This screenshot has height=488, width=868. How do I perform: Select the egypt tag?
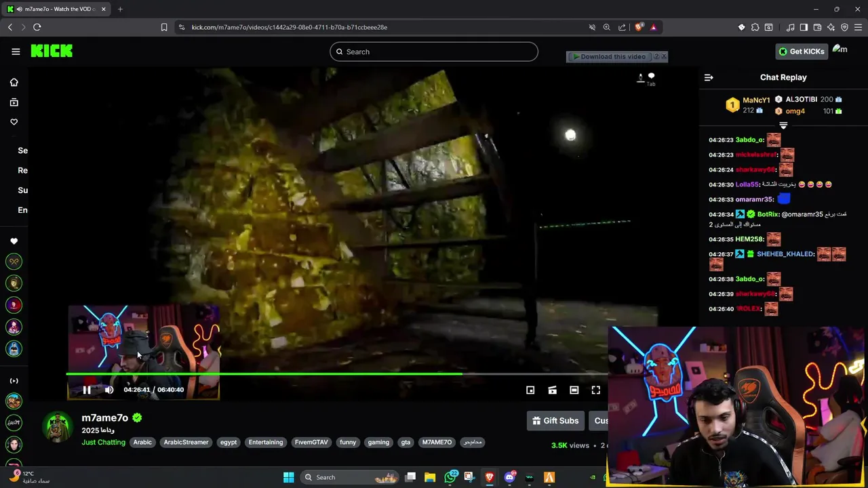coord(229,442)
